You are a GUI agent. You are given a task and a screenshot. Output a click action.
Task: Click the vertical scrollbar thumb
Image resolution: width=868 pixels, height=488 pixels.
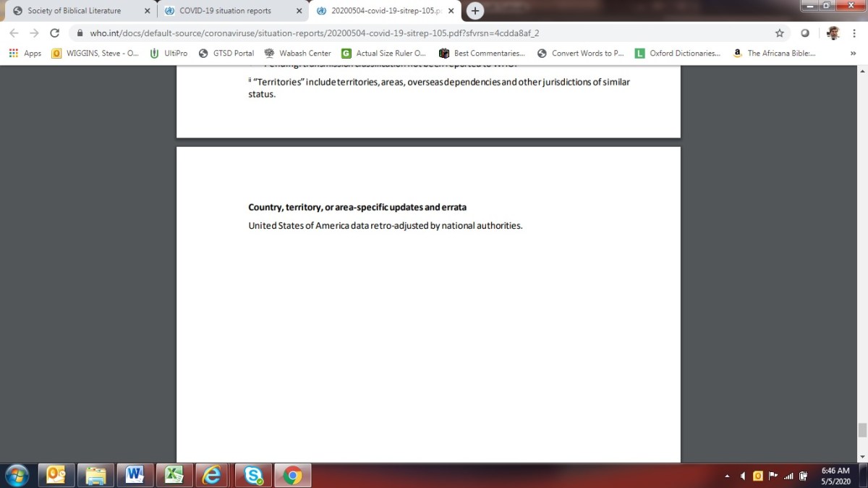(x=861, y=430)
